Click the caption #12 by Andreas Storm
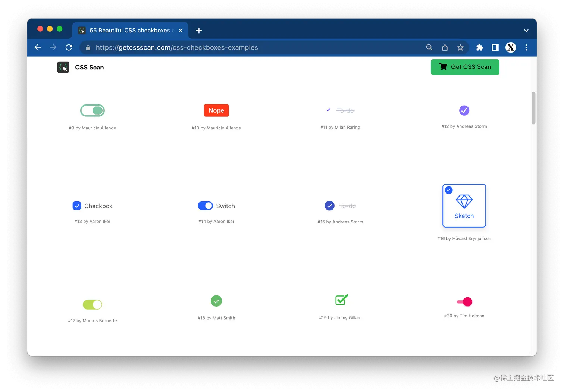This screenshot has width=564, height=392. 464,126
